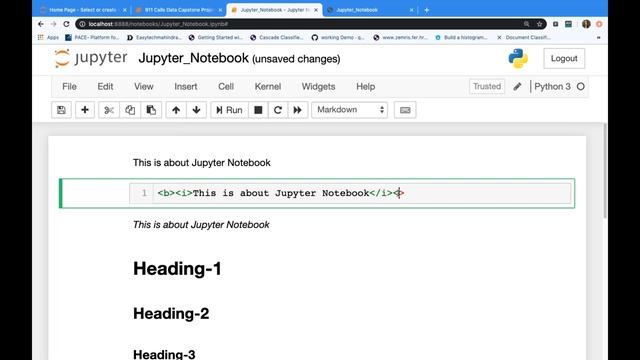Screen dimensions: 640x360
Task: Click the Python logo icon
Action: [x=518, y=58]
